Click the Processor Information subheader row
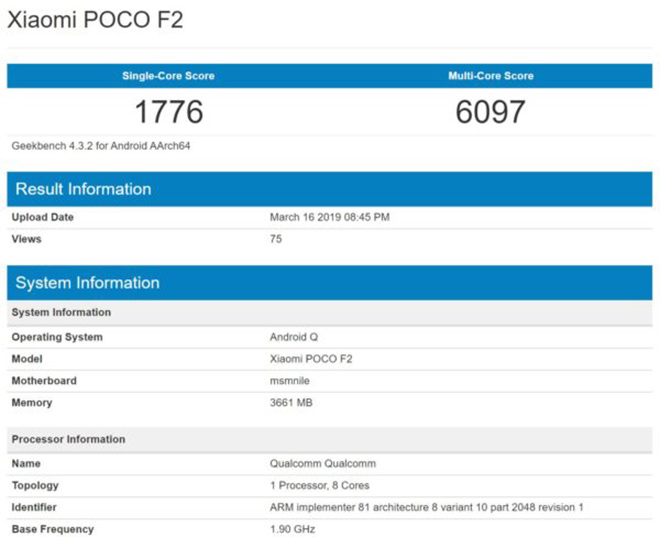 coord(68,439)
